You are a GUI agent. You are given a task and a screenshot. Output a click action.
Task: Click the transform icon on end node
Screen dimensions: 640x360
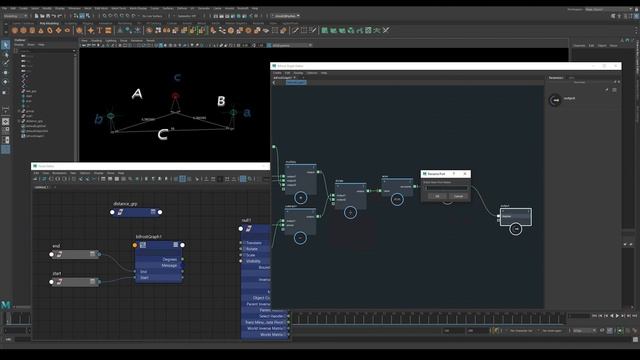point(60,254)
